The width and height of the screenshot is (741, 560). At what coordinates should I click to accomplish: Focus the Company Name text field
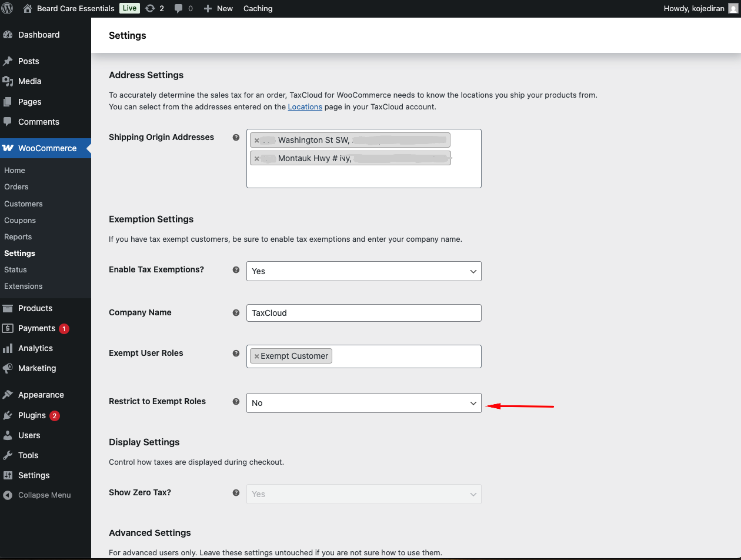[364, 313]
